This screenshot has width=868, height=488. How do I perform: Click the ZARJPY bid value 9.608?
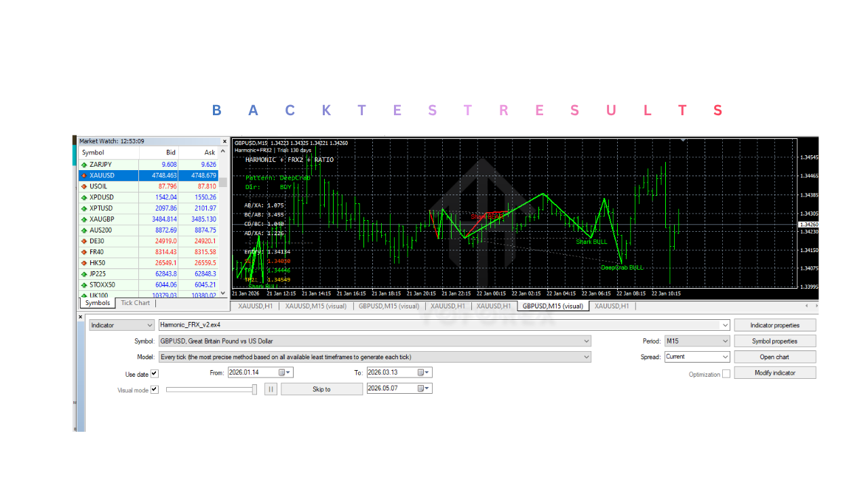click(x=169, y=165)
